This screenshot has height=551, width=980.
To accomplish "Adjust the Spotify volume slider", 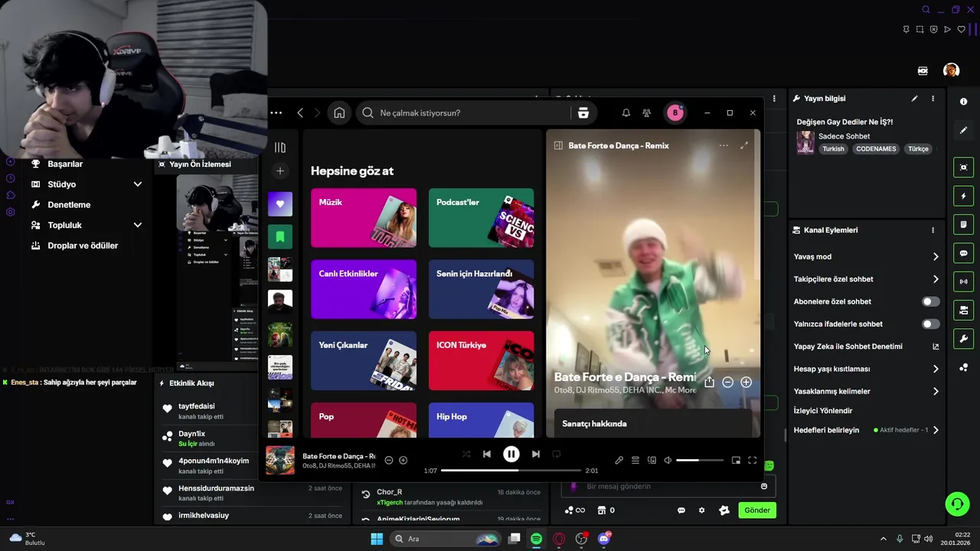I will 700,460.
